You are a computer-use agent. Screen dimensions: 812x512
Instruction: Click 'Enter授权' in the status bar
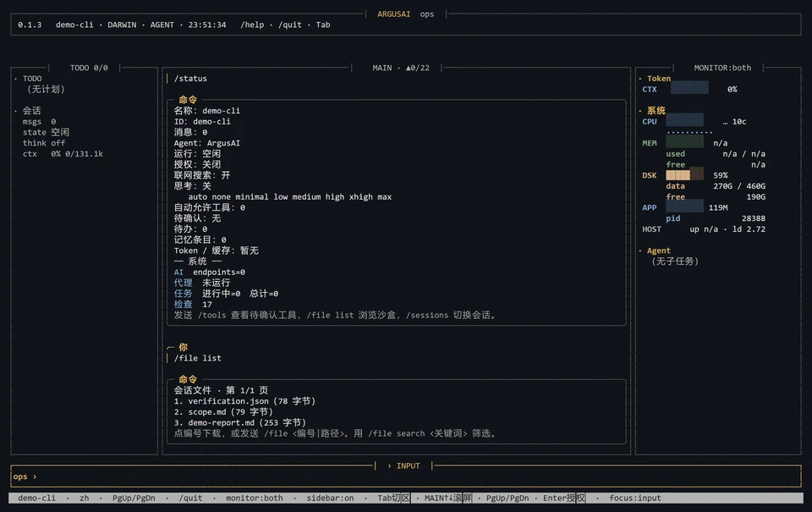click(x=564, y=498)
